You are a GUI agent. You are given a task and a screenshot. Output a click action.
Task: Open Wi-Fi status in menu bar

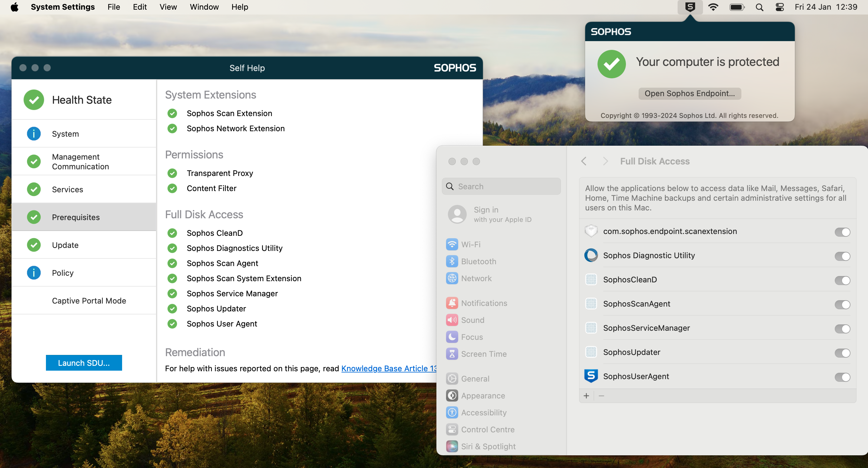(x=713, y=7)
